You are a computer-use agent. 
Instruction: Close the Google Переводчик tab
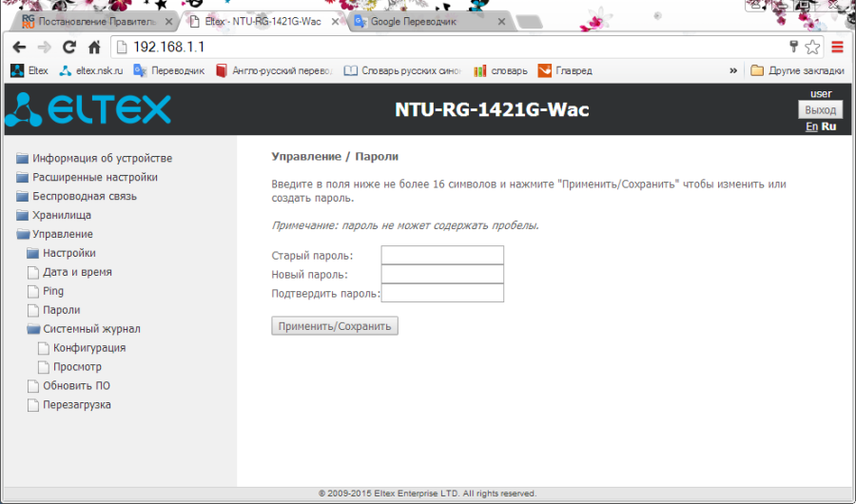501,22
